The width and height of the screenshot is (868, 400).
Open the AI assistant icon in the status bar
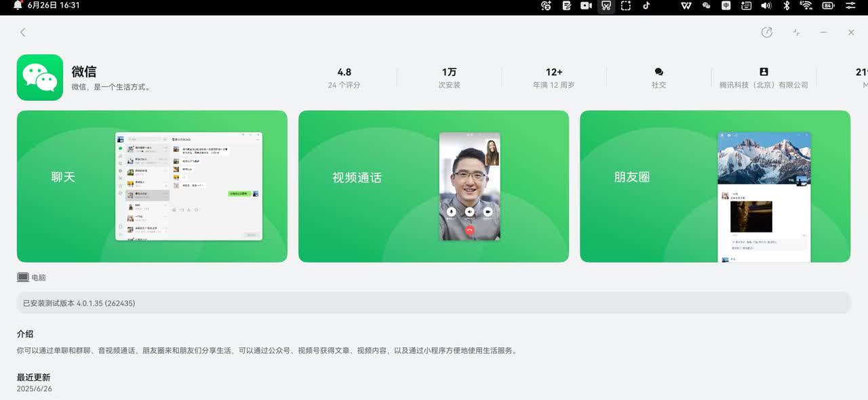coord(547,5)
